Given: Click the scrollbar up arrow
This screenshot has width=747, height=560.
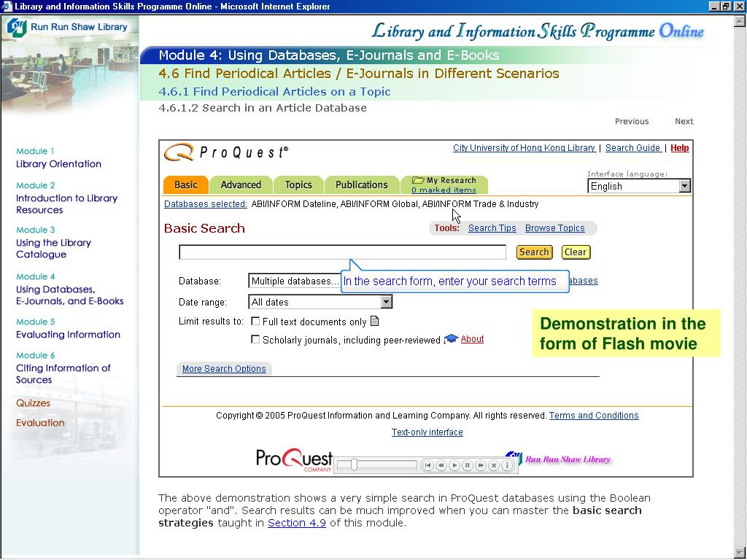Looking at the screenshot, I should 740,21.
